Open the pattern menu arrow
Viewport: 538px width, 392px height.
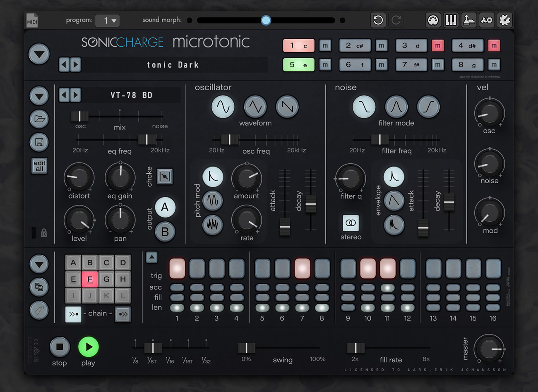click(x=39, y=264)
